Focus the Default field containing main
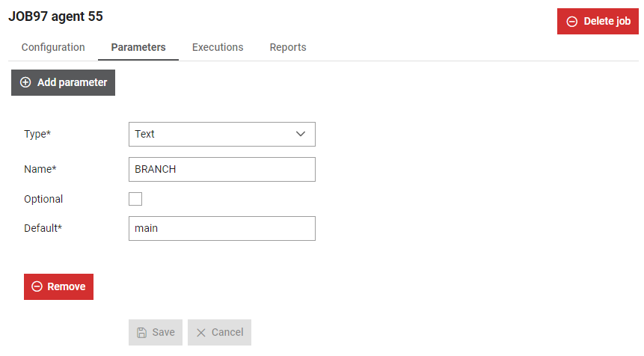This screenshot has width=644, height=356. point(222,228)
